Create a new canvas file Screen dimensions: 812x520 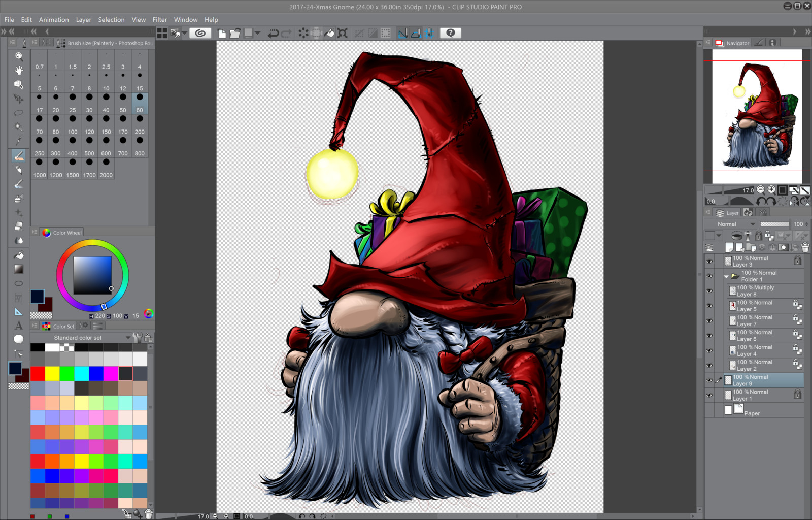(222, 33)
